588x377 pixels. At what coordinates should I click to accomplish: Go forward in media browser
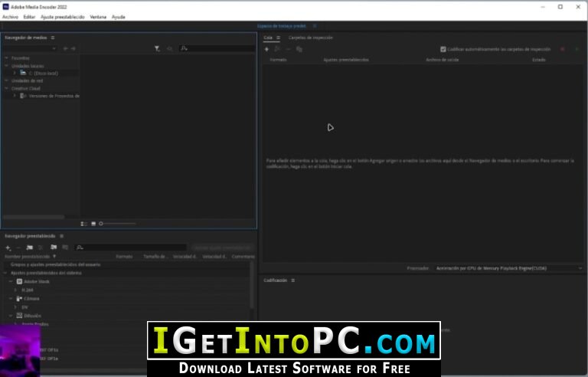(73, 48)
